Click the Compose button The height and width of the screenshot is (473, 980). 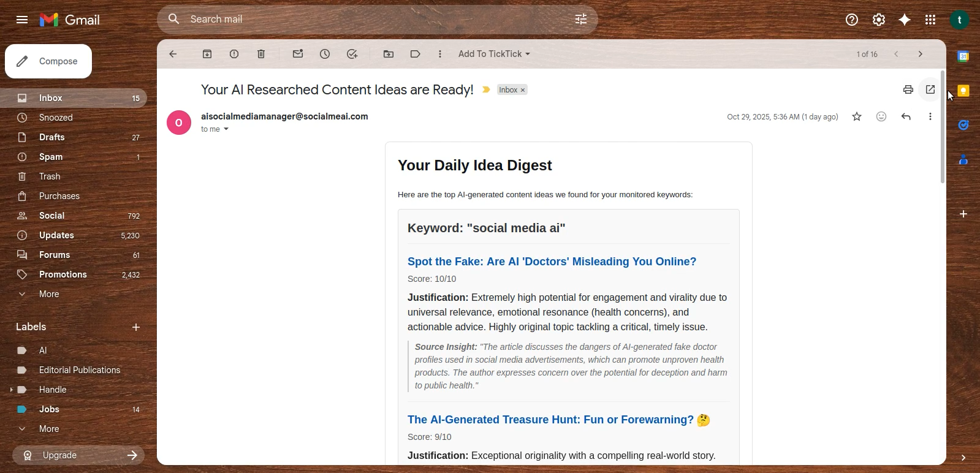(x=48, y=61)
